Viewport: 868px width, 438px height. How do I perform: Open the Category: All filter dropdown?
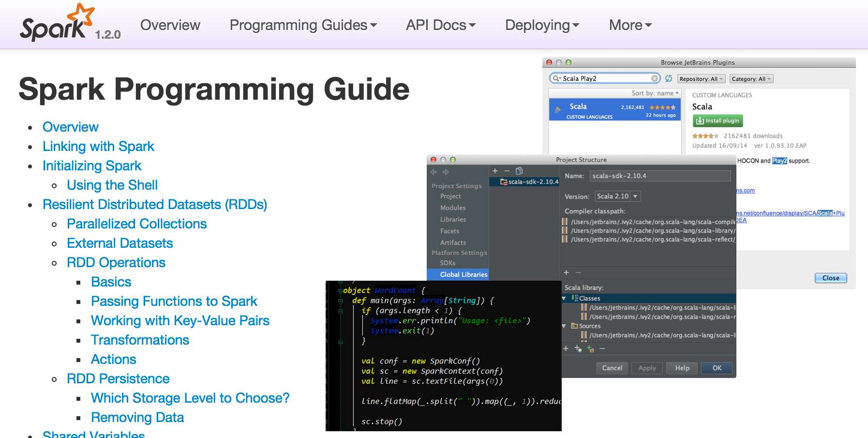tap(751, 78)
